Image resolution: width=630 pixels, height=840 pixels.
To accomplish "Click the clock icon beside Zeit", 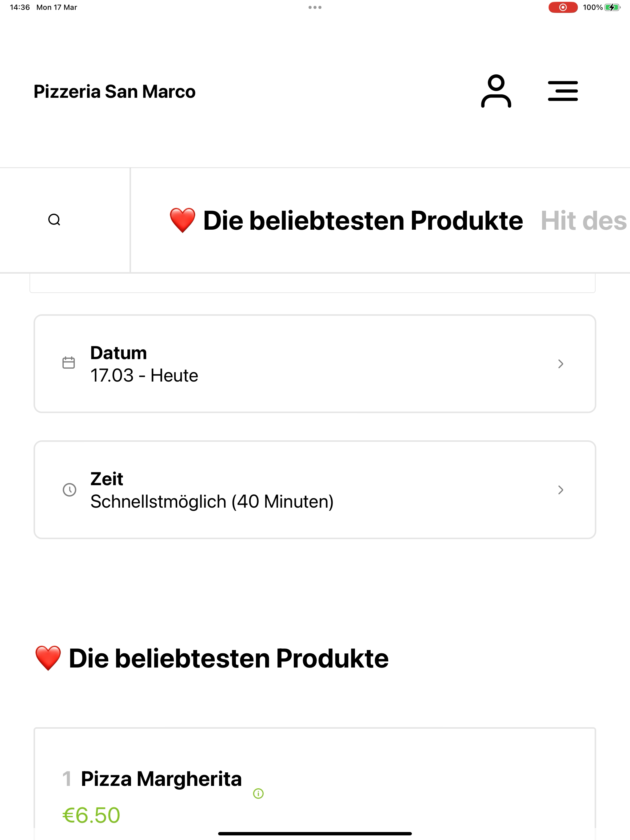I will [x=69, y=489].
